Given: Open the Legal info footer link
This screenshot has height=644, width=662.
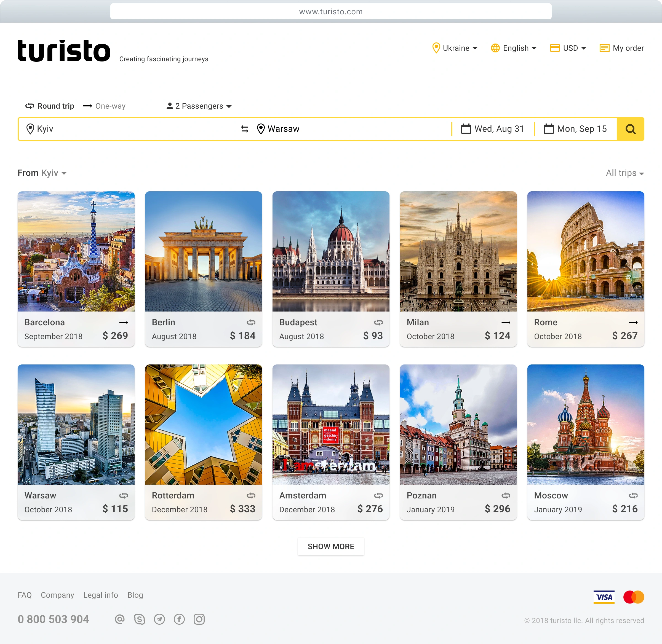Looking at the screenshot, I should (x=100, y=595).
